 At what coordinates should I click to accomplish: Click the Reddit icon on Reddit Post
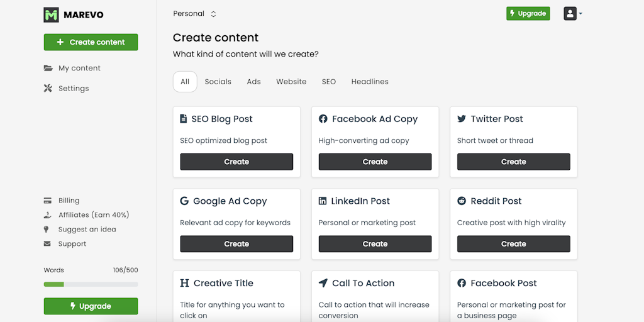462,201
